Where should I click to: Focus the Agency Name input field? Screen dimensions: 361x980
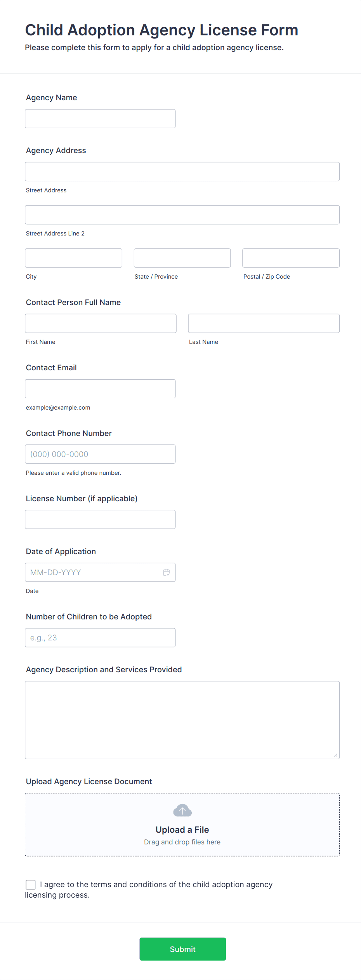(100, 119)
